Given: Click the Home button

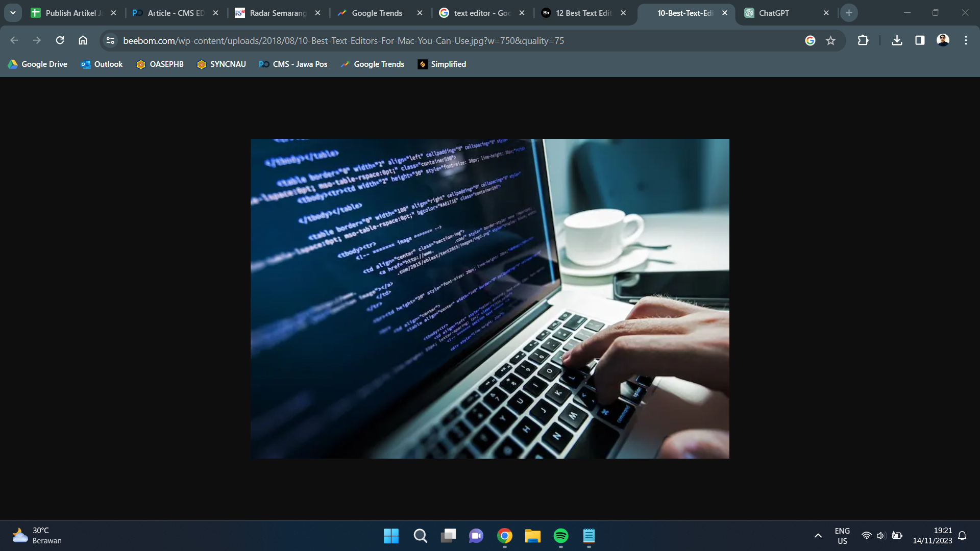Looking at the screenshot, I should [x=83, y=40].
